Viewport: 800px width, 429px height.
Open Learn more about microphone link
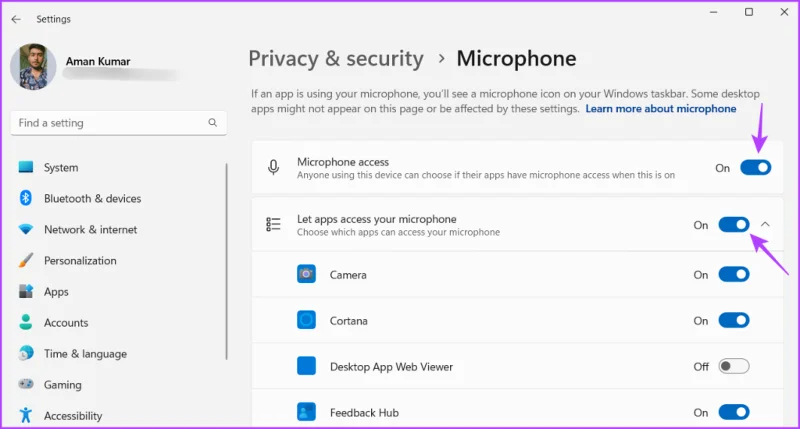[661, 109]
